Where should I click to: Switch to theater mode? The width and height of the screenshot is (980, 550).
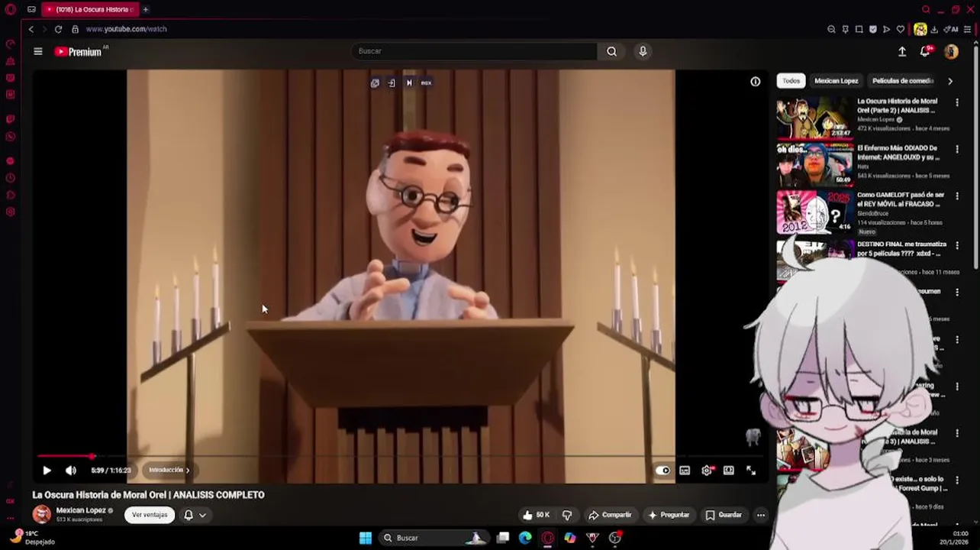pyautogui.click(x=729, y=471)
